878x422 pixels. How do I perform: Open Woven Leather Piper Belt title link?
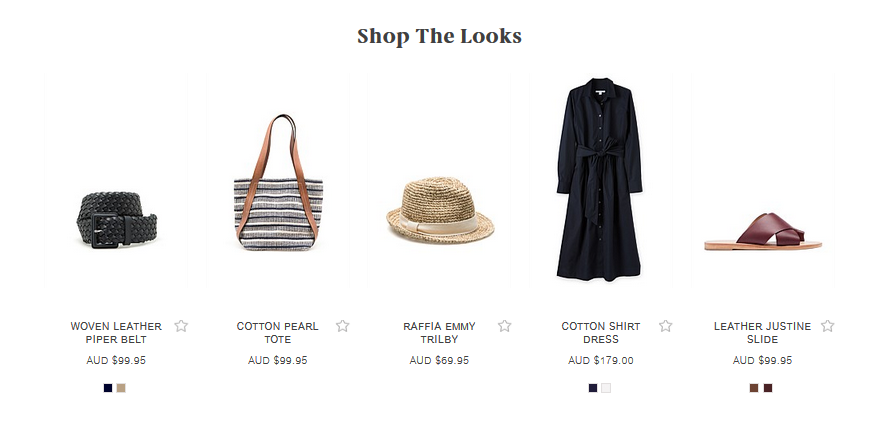click(x=116, y=332)
